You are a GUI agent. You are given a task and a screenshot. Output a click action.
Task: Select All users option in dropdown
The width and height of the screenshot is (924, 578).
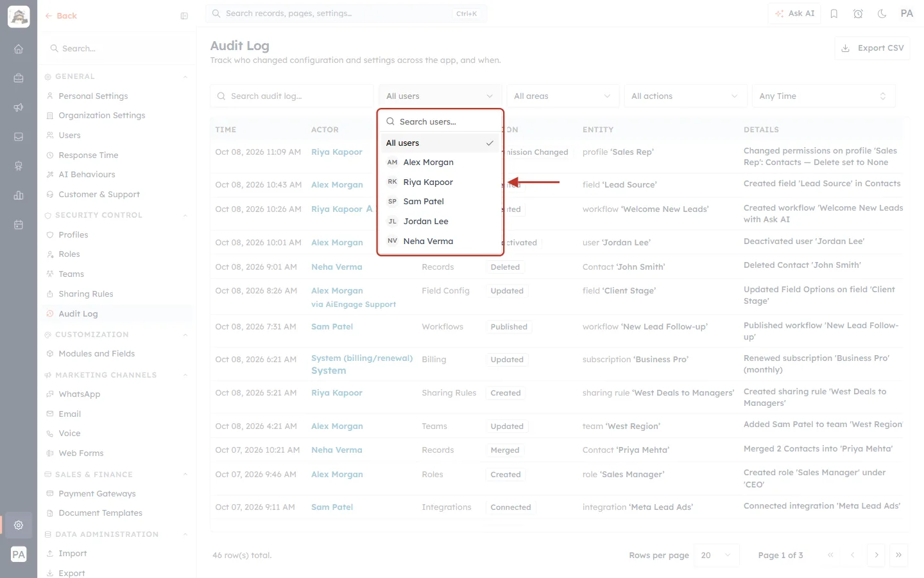pyautogui.click(x=440, y=143)
